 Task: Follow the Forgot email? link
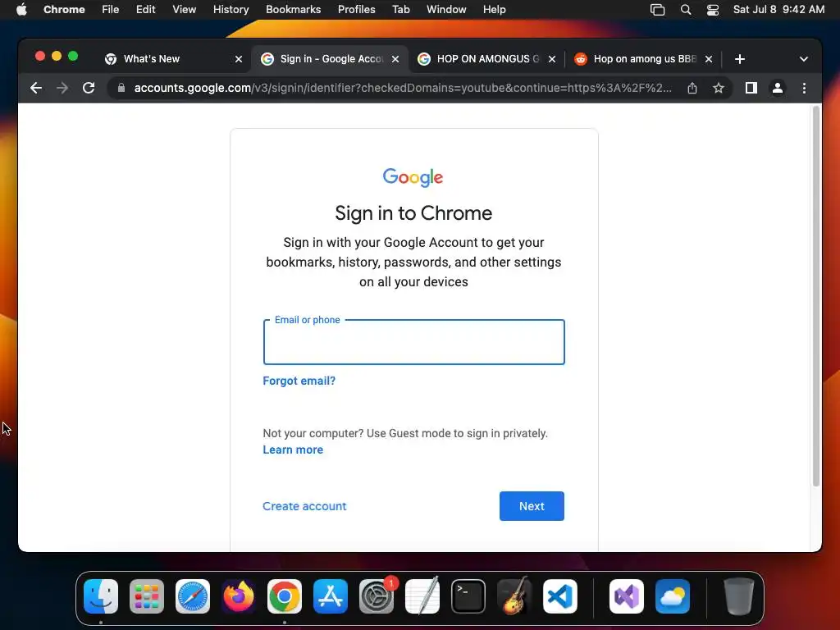pos(299,381)
